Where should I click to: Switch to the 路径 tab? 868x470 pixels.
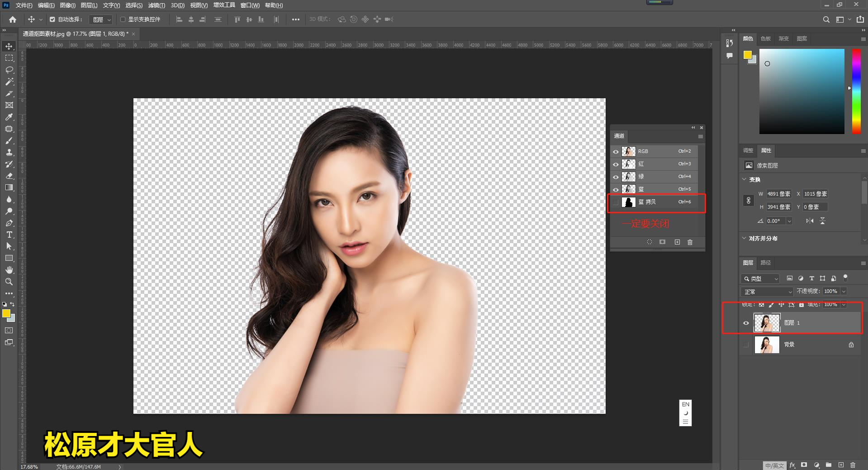[x=765, y=263]
